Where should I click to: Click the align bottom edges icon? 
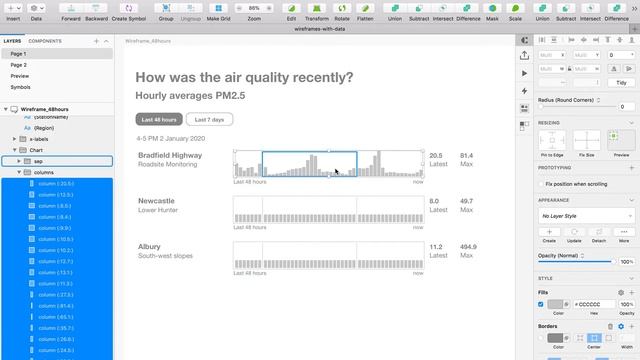click(x=632, y=40)
